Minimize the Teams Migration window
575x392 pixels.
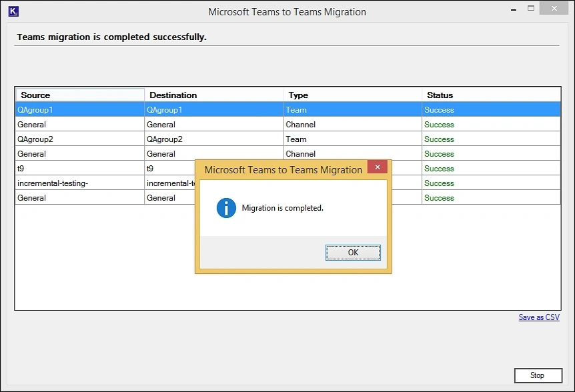point(514,9)
